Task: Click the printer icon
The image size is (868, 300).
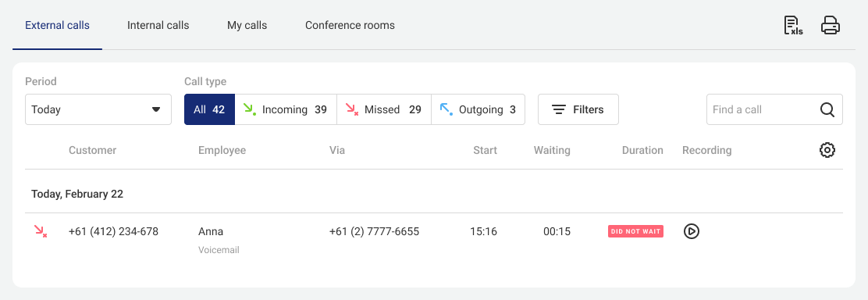Action: coord(831,26)
